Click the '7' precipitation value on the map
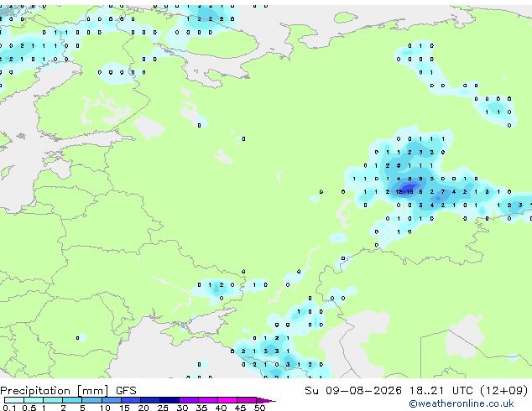This screenshot has height=411, width=532. pyautogui.click(x=443, y=192)
